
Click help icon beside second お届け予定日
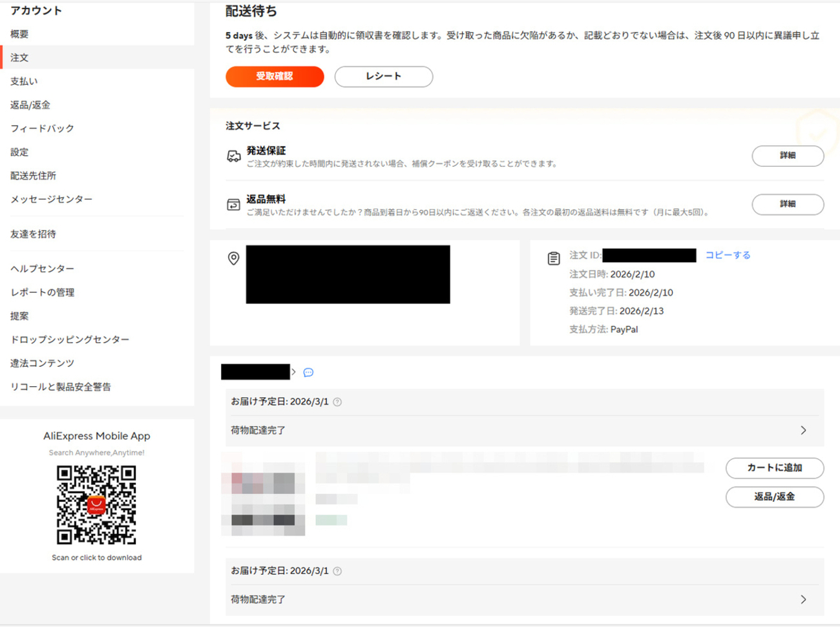pyautogui.click(x=337, y=571)
